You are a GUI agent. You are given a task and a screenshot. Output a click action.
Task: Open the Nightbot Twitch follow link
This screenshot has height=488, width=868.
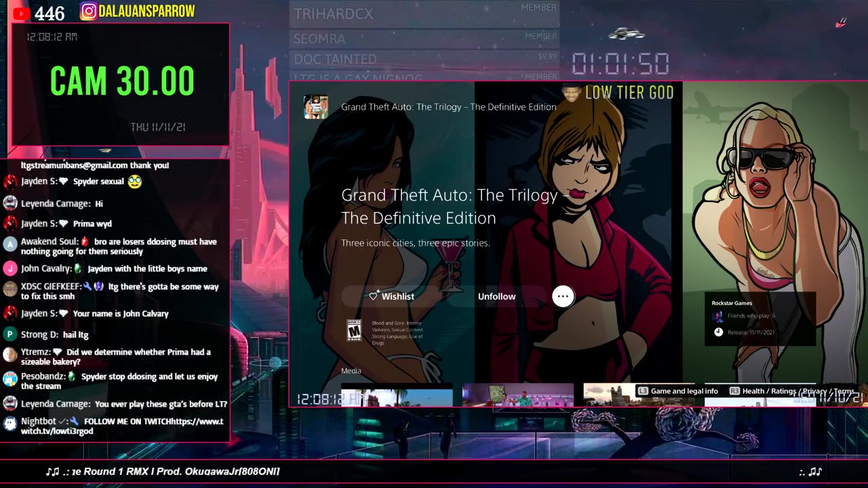pyautogui.click(x=122, y=426)
